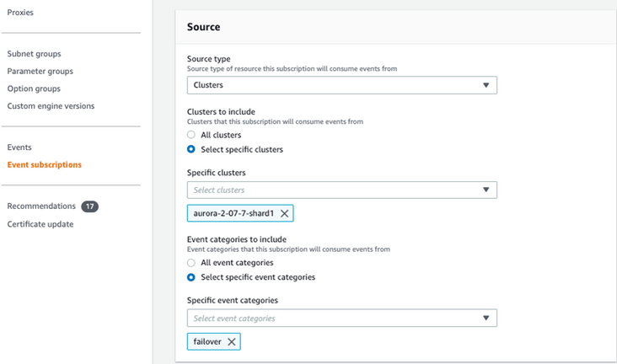Expand the Select event categories dropdown

pos(341,318)
